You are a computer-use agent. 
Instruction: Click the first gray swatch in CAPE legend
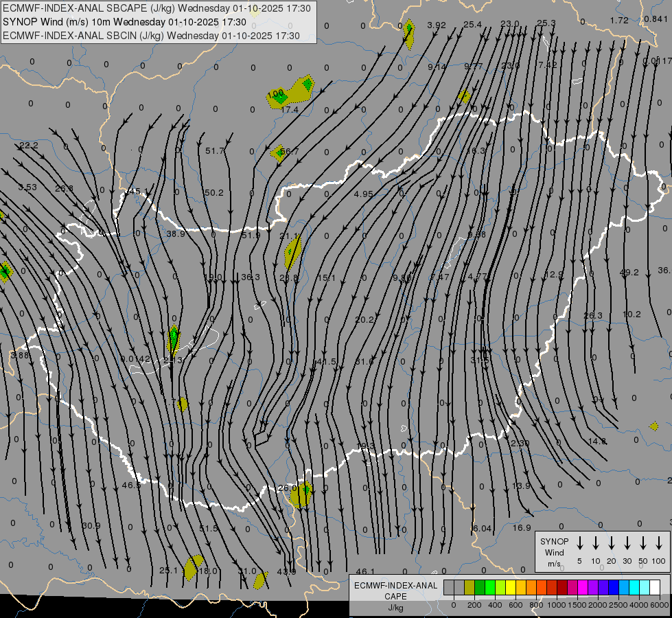pyautogui.click(x=449, y=588)
